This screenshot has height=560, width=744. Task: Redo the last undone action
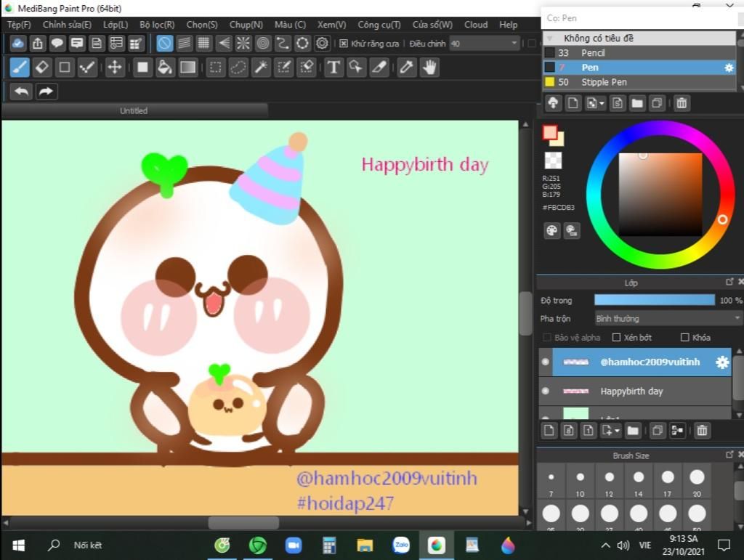click(x=46, y=91)
